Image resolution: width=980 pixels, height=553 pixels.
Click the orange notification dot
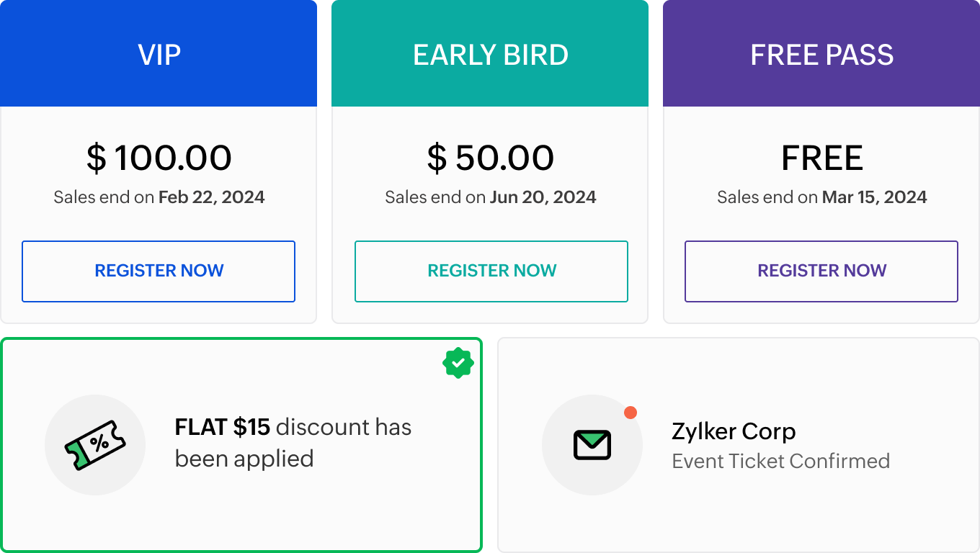click(631, 413)
